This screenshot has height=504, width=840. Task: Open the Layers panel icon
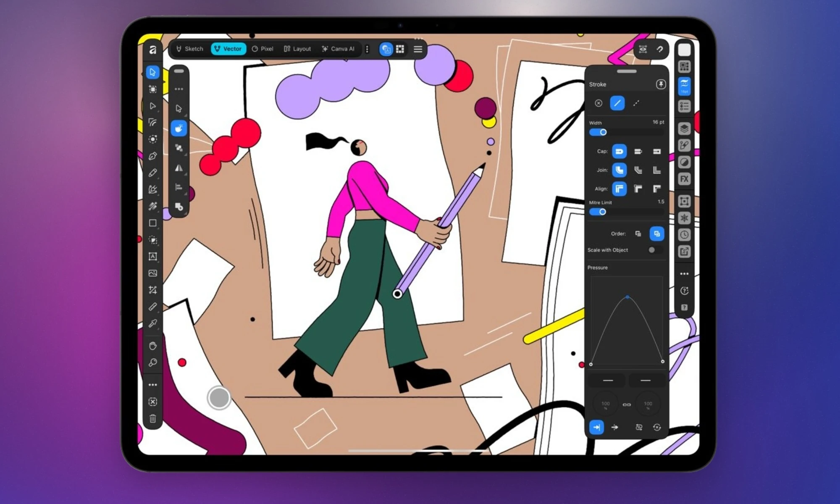(x=684, y=129)
